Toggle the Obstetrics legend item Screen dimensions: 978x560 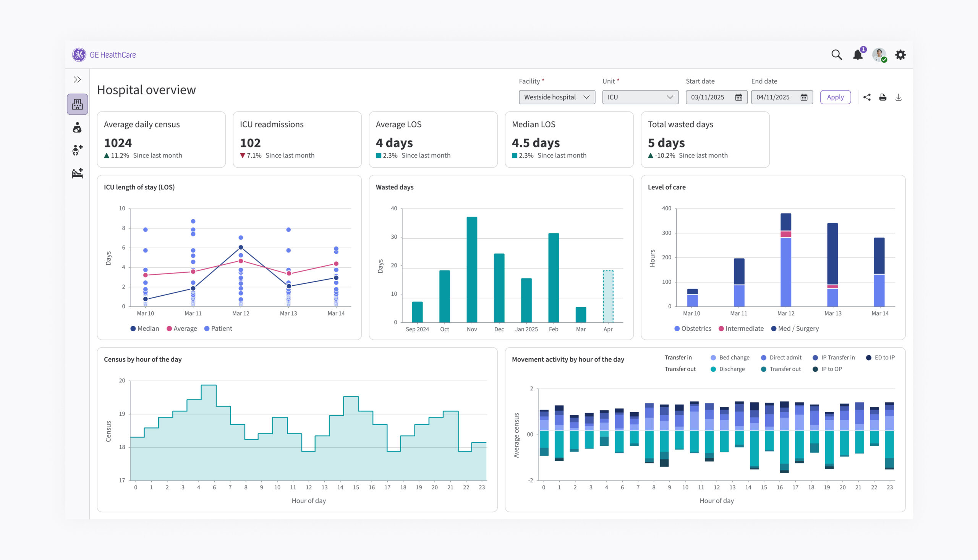click(693, 329)
